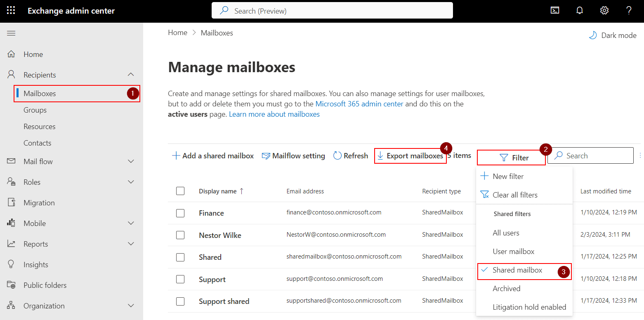Click the Refresh icon in toolbar

(x=337, y=156)
